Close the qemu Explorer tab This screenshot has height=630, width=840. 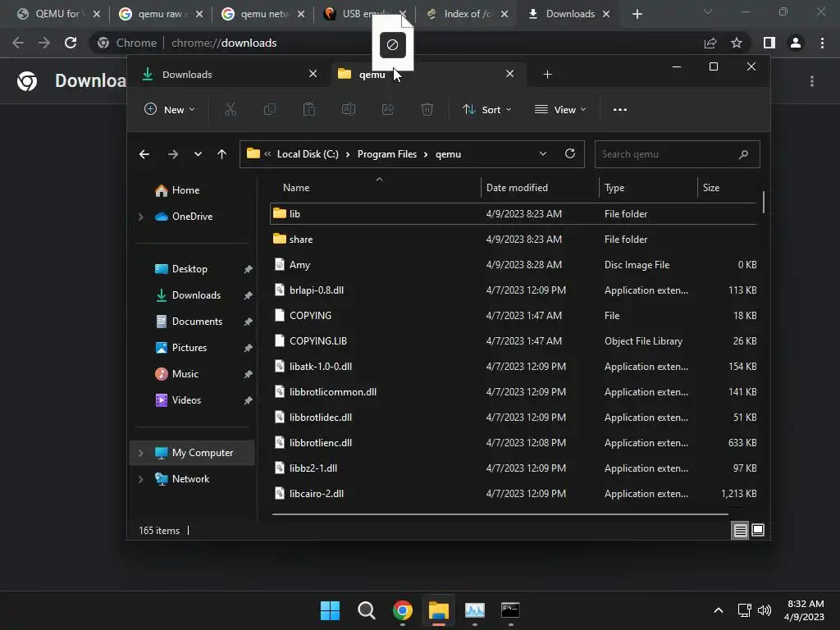[x=510, y=74]
